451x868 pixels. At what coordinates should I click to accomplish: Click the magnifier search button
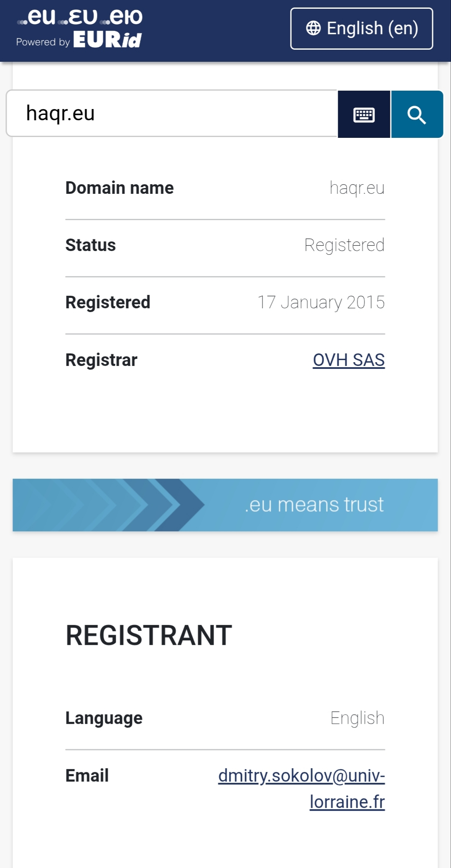click(417, 114)
